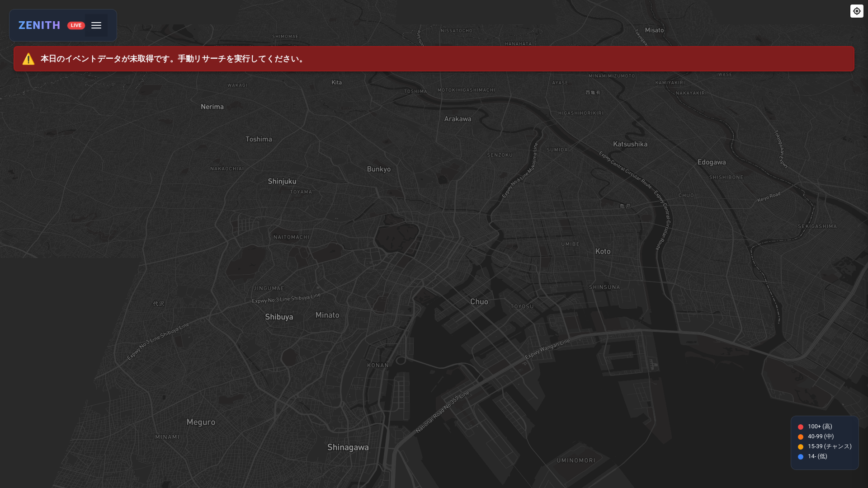Click the locate-me target icon
Image resolution: width=868 pixels, height=488 pixels.
pos(857,11)
